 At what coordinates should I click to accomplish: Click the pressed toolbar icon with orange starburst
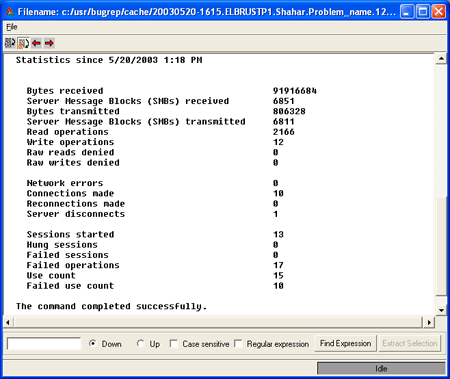coord(23,43)
